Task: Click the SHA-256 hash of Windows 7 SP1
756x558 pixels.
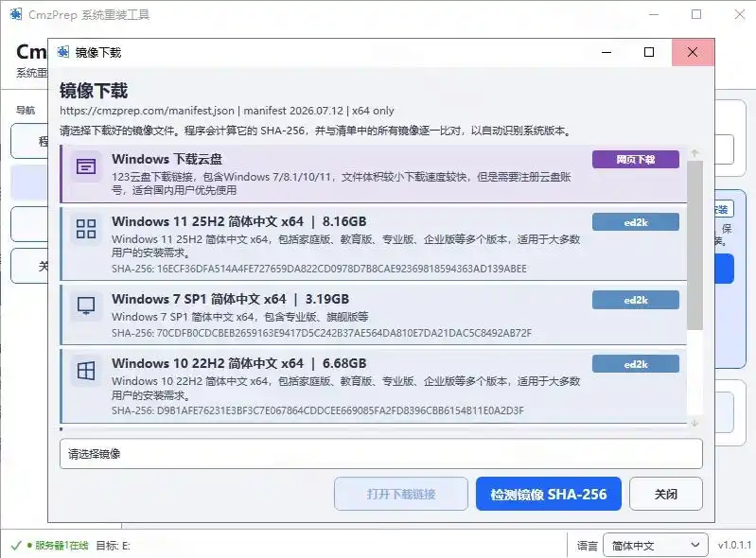Action: 322,333
